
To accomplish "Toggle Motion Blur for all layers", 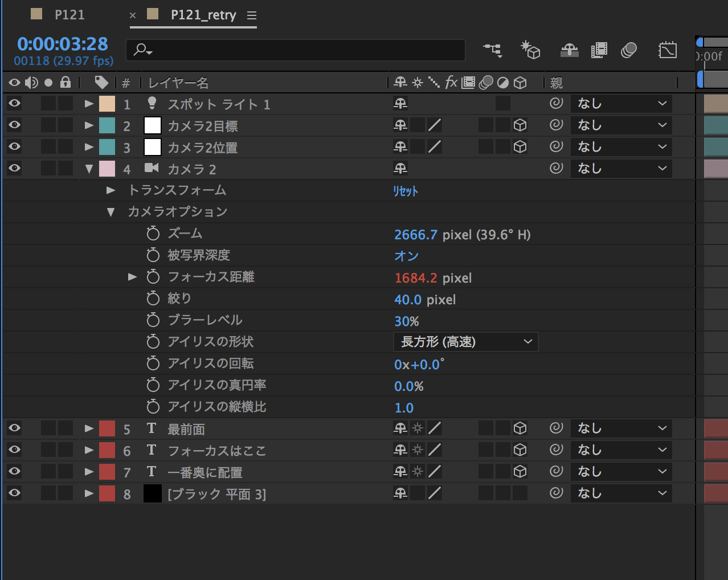I will pos(629,50).
